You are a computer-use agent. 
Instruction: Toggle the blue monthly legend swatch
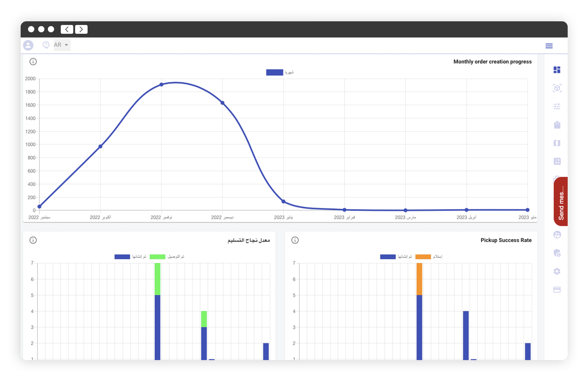(274, 72)
